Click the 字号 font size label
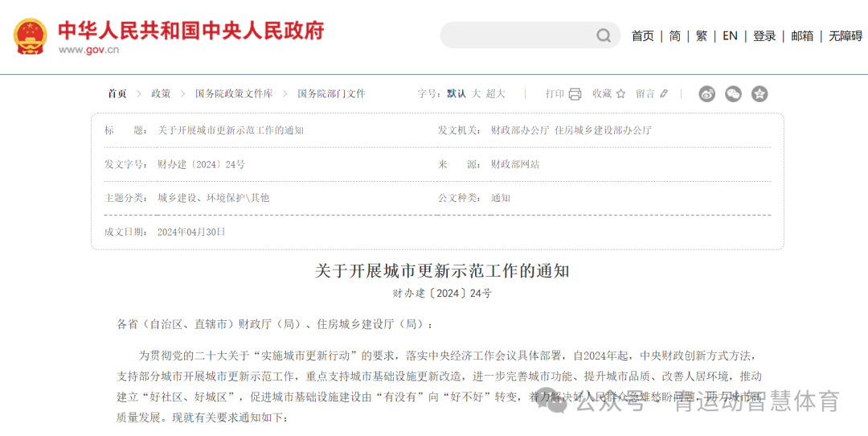 coord(429,93)
